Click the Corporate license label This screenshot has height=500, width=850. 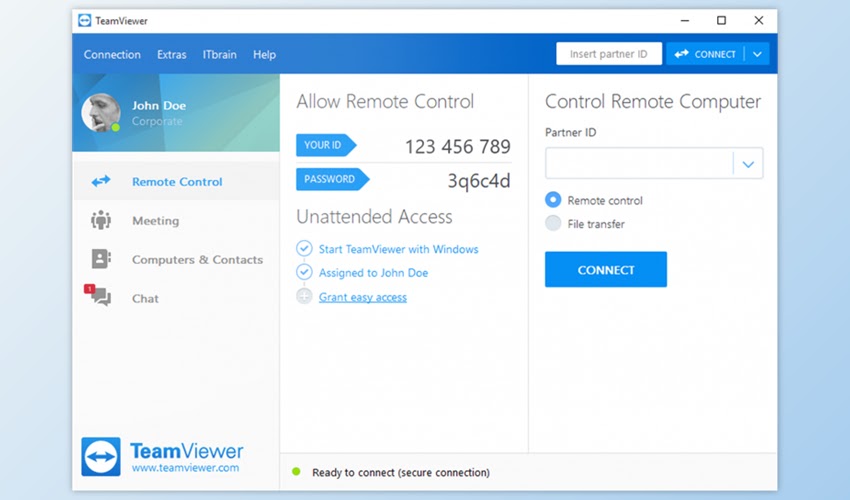pos(157,121)
